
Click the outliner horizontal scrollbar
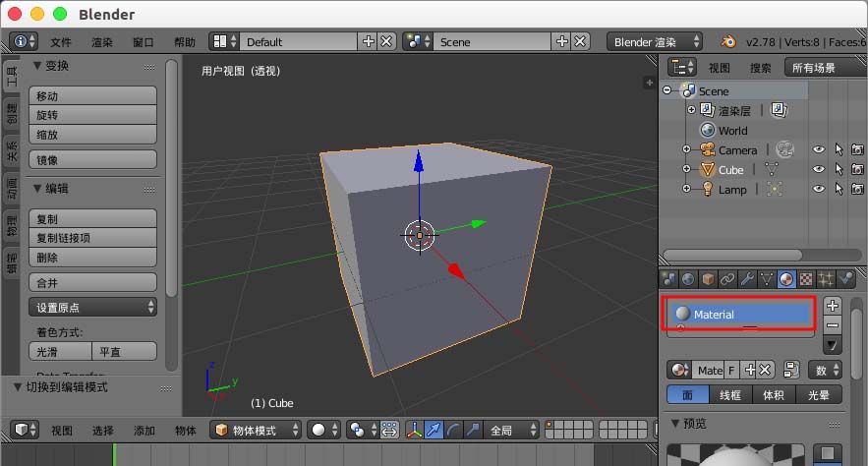tap(733, 255)
